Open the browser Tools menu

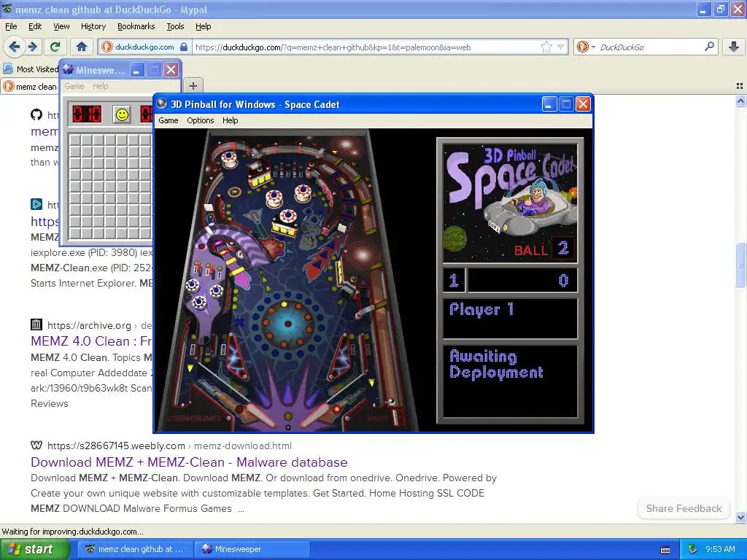tap(175, 26)
